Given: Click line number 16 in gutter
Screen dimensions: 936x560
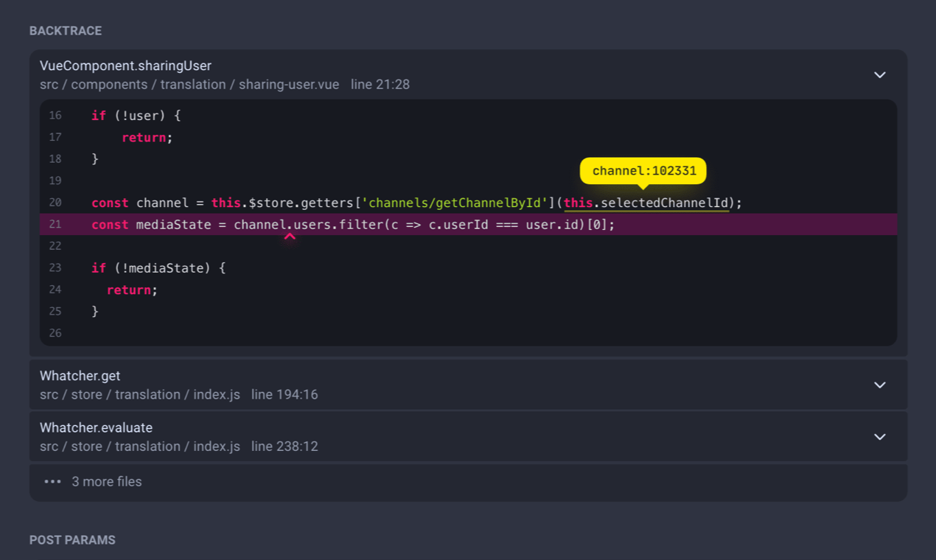Looking at the screenshot, I should (x=55, y=116).
